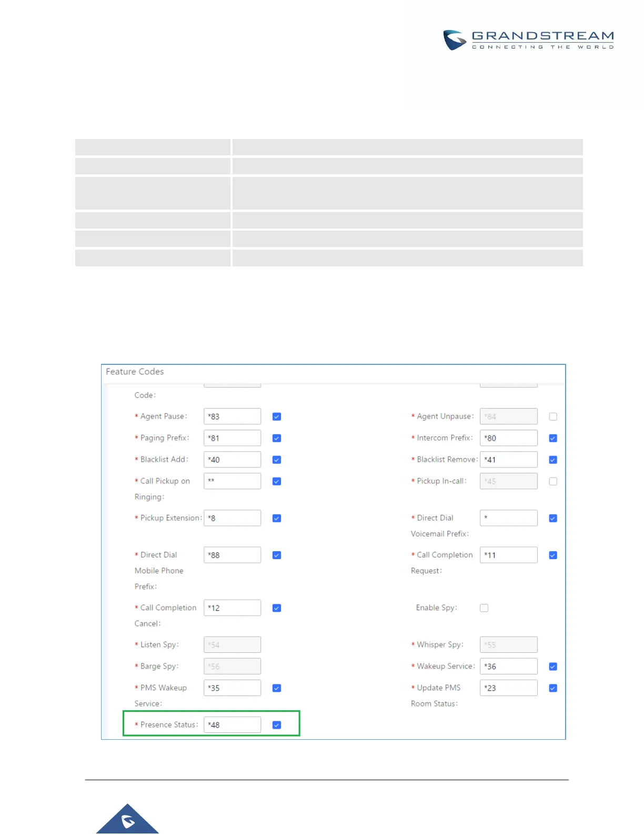Click the Direct Dial Voicemail Prefix field
Viewport: 644px width, 834px height.
(x=509, y=518)
